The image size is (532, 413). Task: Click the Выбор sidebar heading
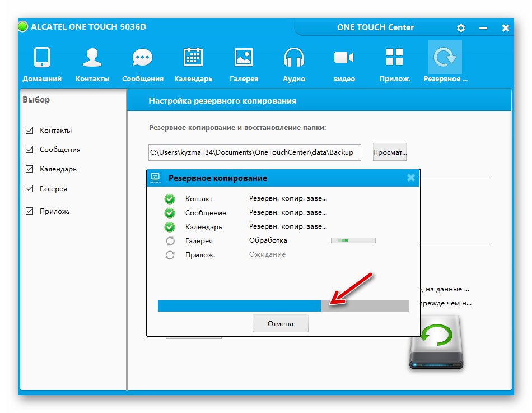click(36, 100)
